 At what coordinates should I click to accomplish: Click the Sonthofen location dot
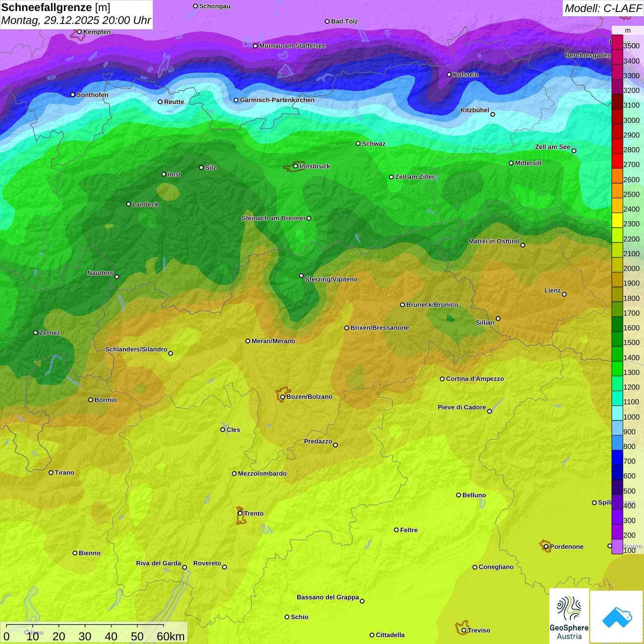pos(73,95)
